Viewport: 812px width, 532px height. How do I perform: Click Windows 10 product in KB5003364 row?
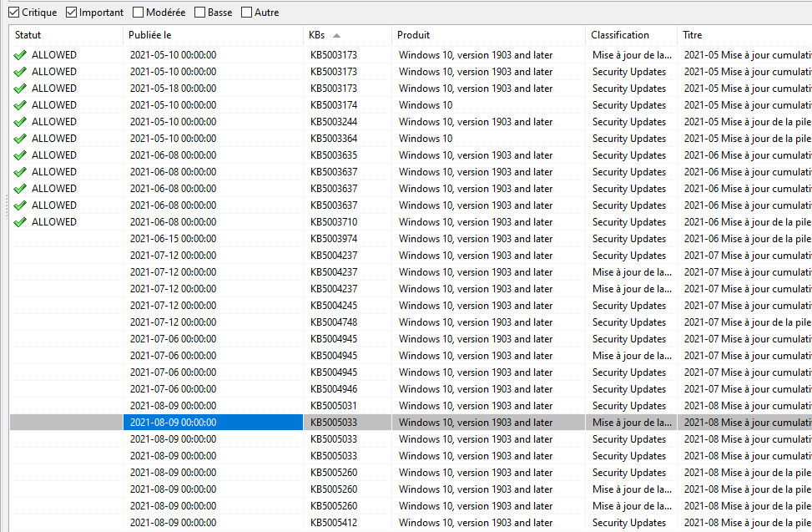[x=426, y=139]
